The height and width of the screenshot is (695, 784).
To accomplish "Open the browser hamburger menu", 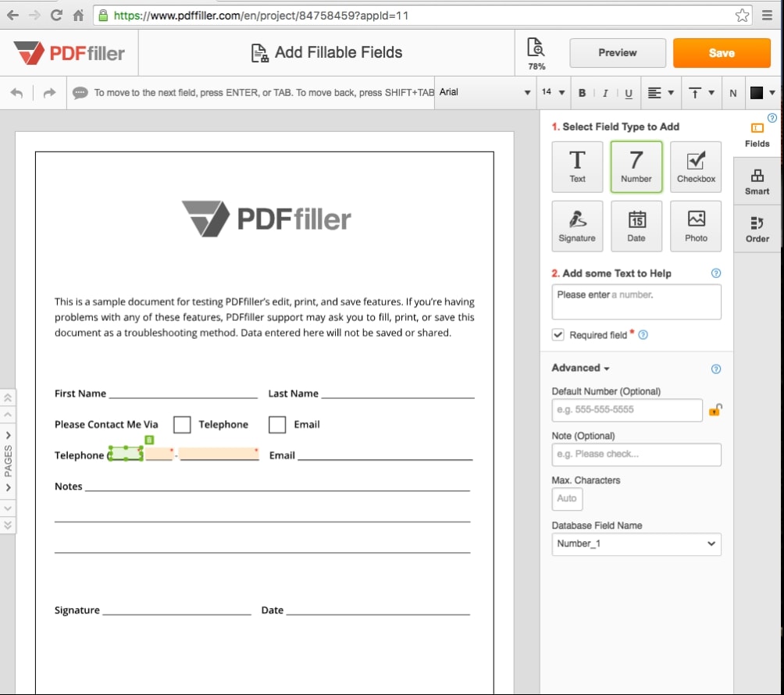I will pyautogui.click(x=767, y=16).
